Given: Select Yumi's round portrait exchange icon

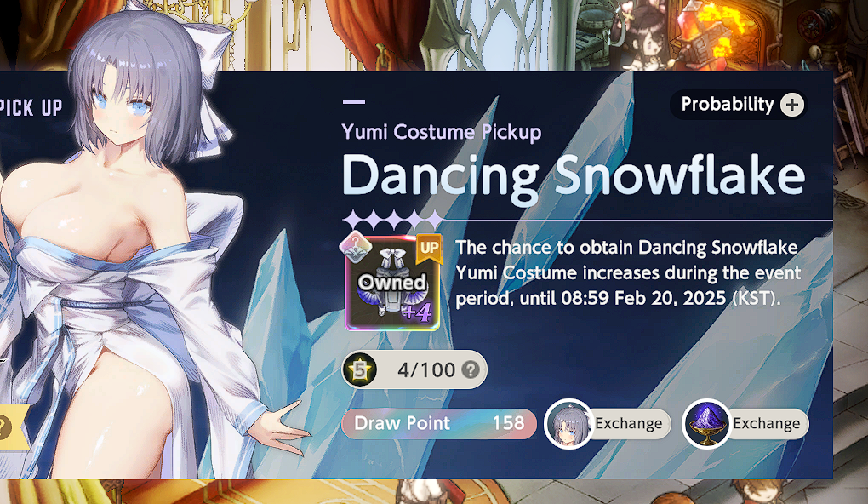Looking at the screenshot, I should point(568,424).
